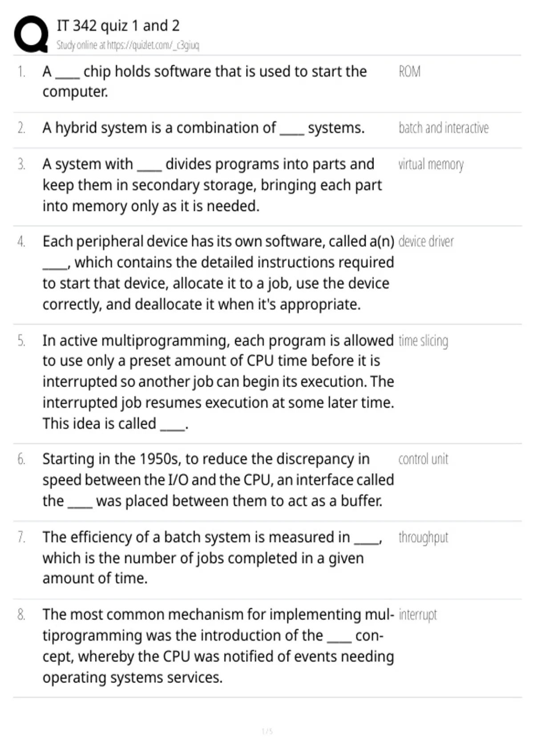Select the time slicing answer
Viewport: 534px width, 756px height.
coord(423,341)
